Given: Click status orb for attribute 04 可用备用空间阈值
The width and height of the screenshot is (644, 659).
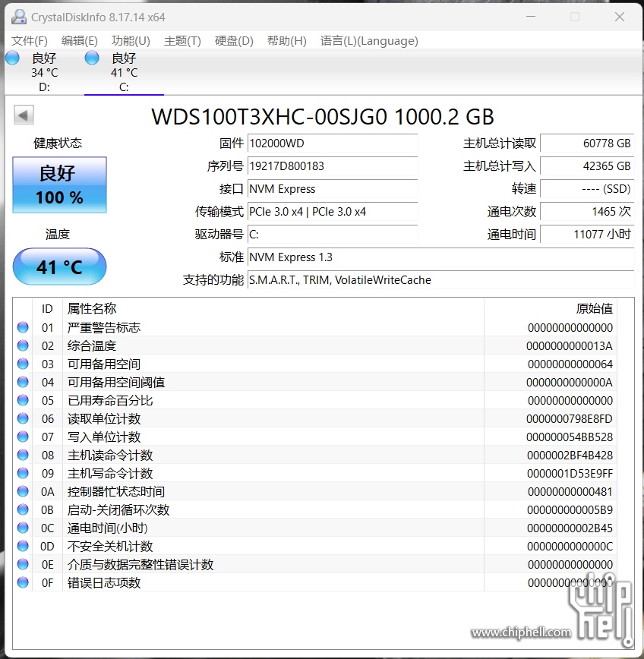Looking at the screenshot, I should click(x=23, y=382).
